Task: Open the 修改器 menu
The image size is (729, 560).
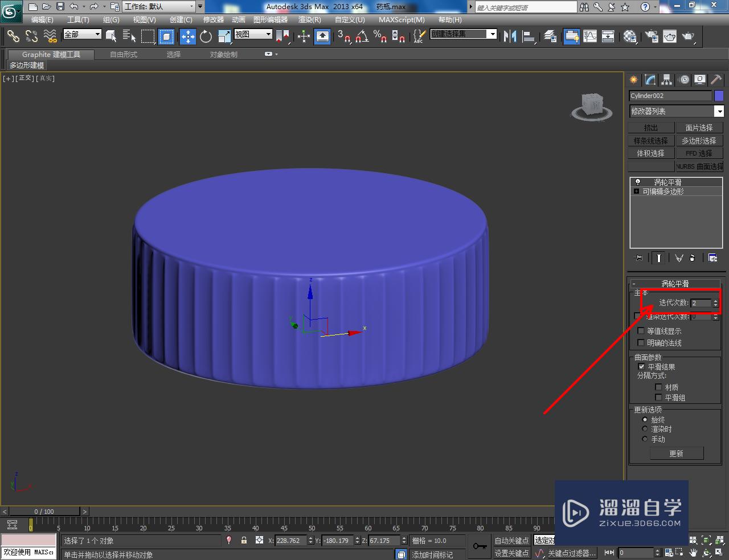Action: (214, 20)
